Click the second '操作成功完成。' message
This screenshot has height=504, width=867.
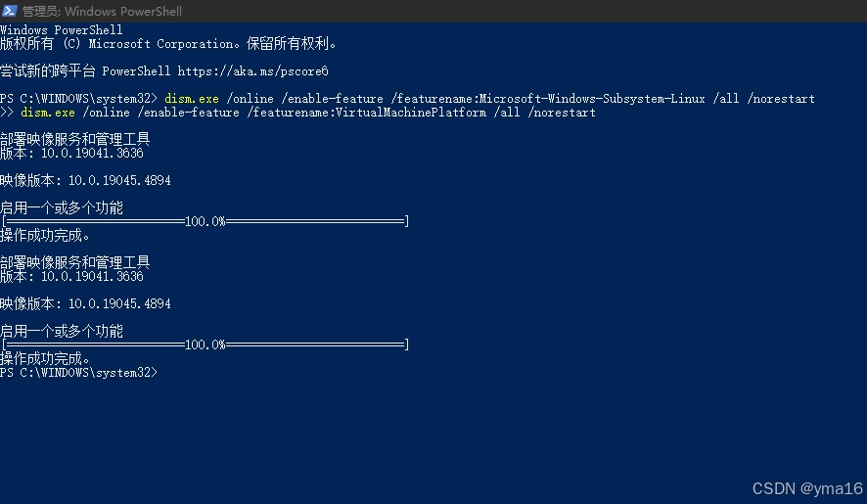46,359
